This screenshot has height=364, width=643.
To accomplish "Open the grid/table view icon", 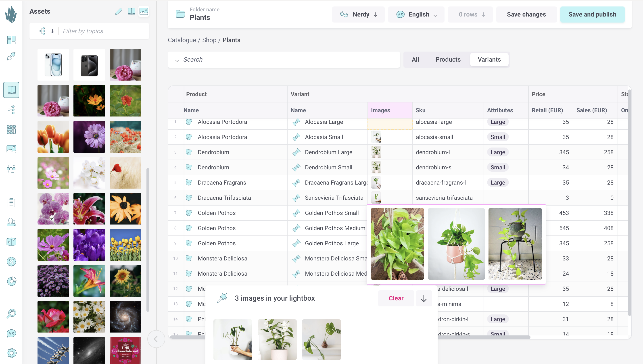I will pos(12,129).
